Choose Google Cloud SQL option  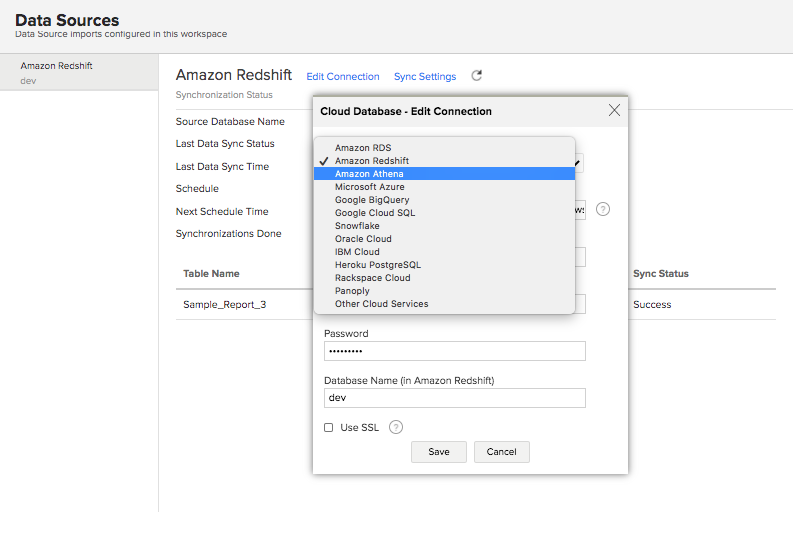[x=445, y=213]
